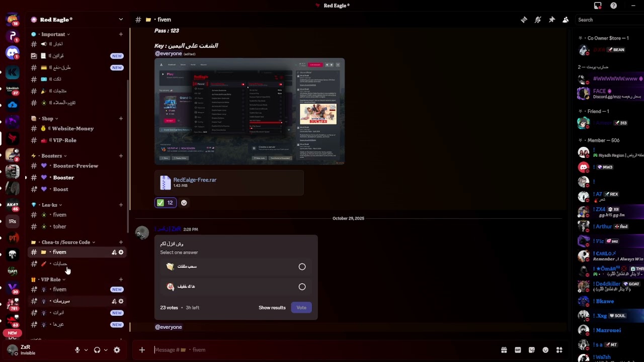
Task: Open microphone input options arrow
Action: pos(86,350)
